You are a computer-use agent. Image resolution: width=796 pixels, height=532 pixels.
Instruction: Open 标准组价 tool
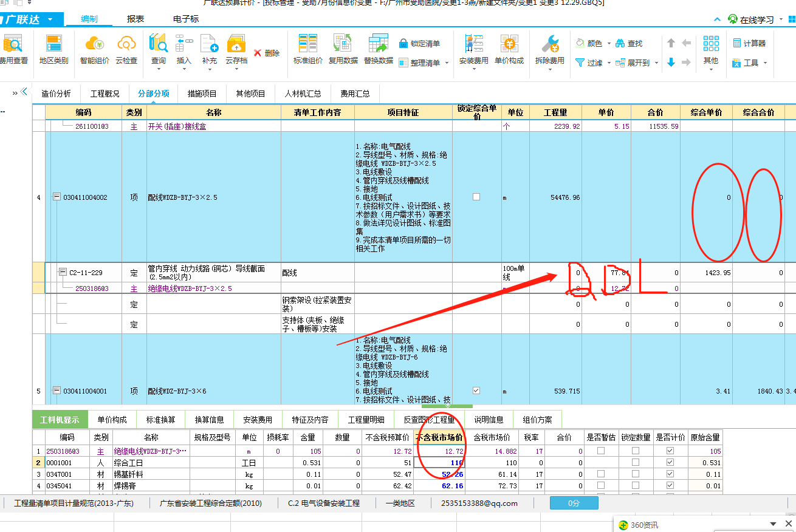(308, 50)
